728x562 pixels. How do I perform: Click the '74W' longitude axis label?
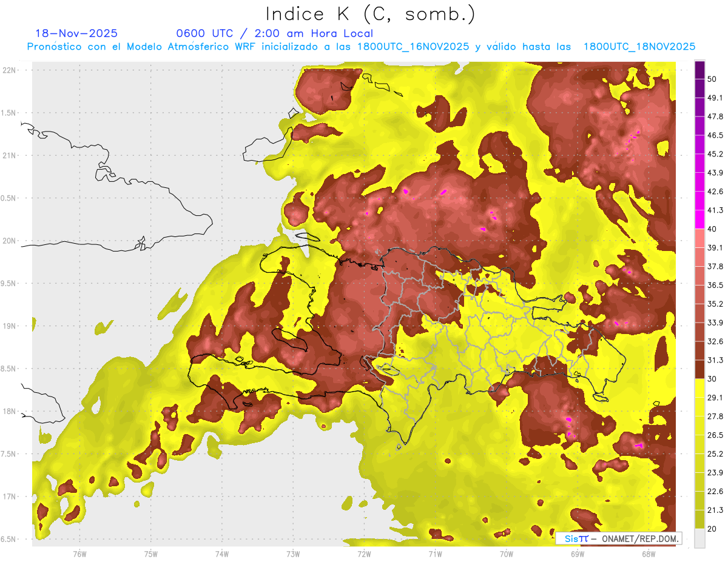222,554
